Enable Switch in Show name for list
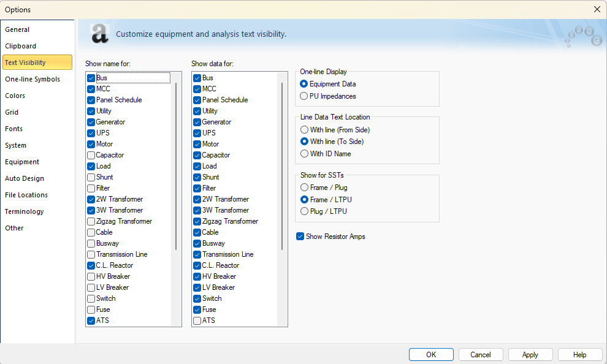The height and width of the screenshot is (364, 607). click(x=91, y=298)
